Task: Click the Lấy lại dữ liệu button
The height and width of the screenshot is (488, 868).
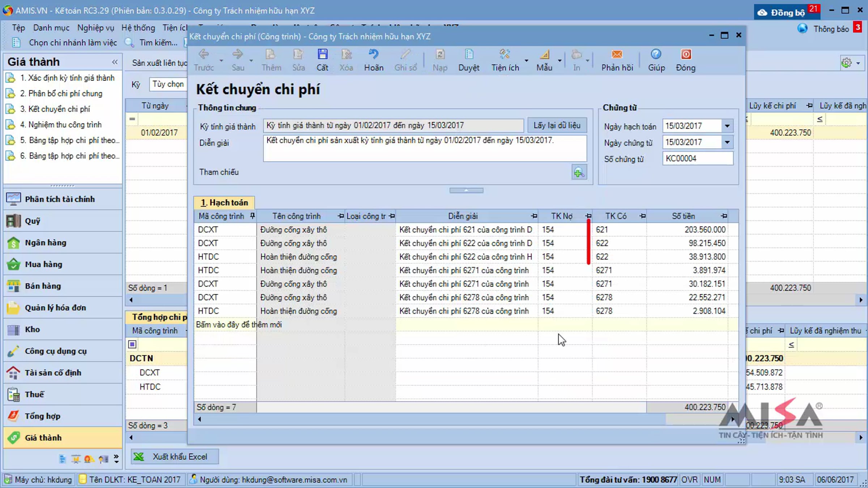Action: (x=557, y=125)
